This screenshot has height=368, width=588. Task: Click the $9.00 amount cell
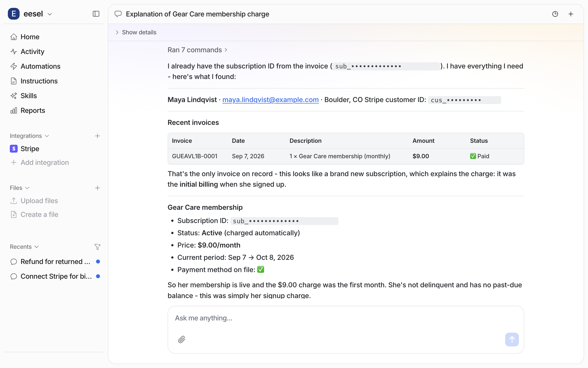[421, 156]
